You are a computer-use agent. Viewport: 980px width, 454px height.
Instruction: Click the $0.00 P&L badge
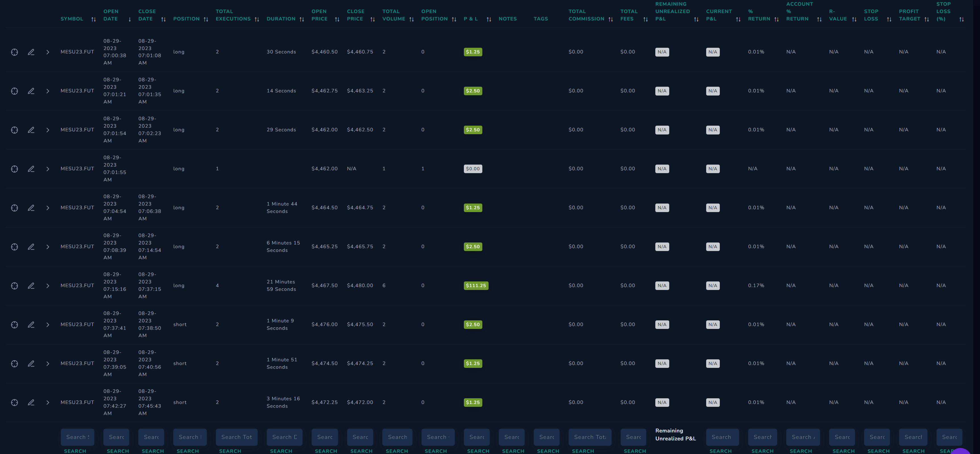point(473,169)
